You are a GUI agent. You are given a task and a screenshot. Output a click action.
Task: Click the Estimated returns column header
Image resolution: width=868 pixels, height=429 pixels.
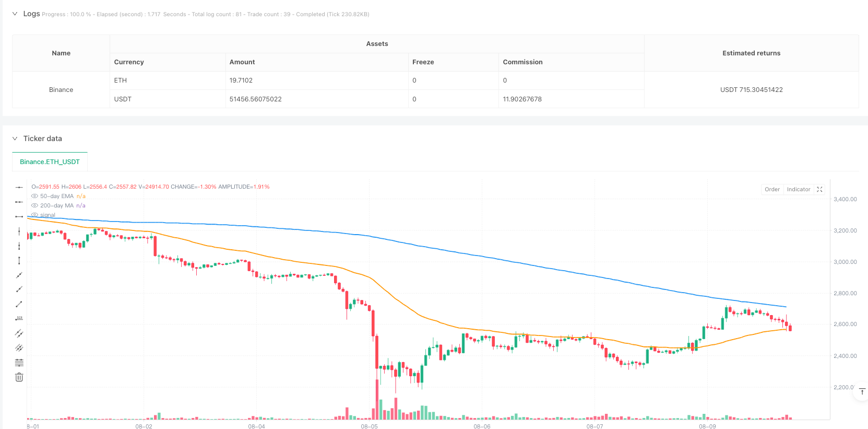coord(751,53)
